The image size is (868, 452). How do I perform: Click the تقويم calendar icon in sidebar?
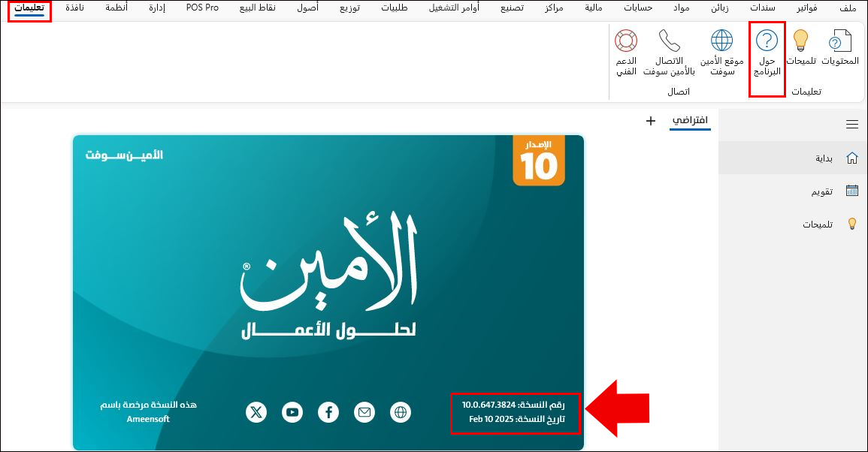click(x=852, y=191)
